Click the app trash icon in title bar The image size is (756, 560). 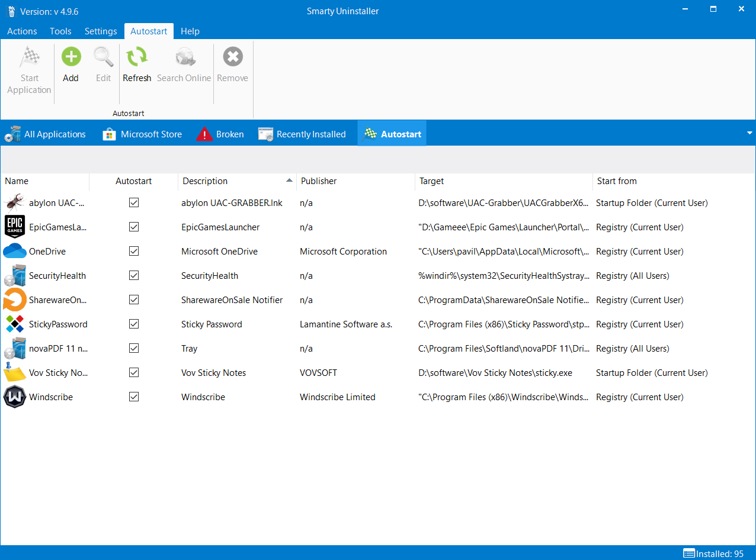pos(11,11)
